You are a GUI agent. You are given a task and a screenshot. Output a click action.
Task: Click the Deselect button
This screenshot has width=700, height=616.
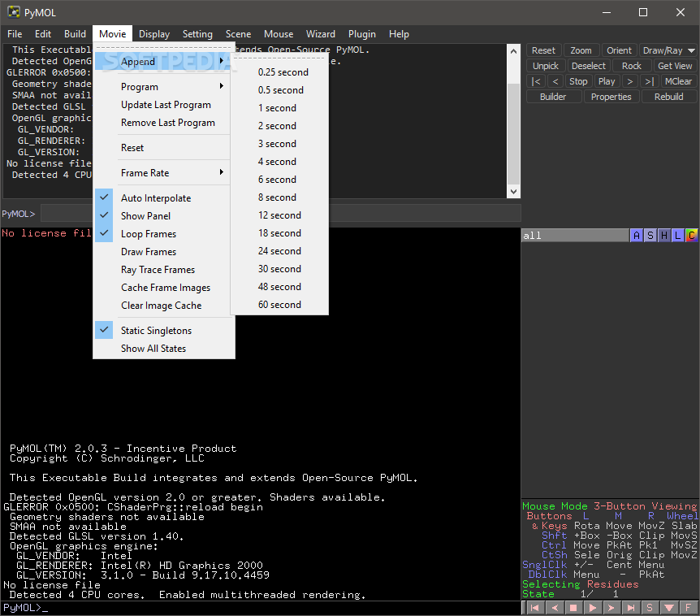point(589,66)
